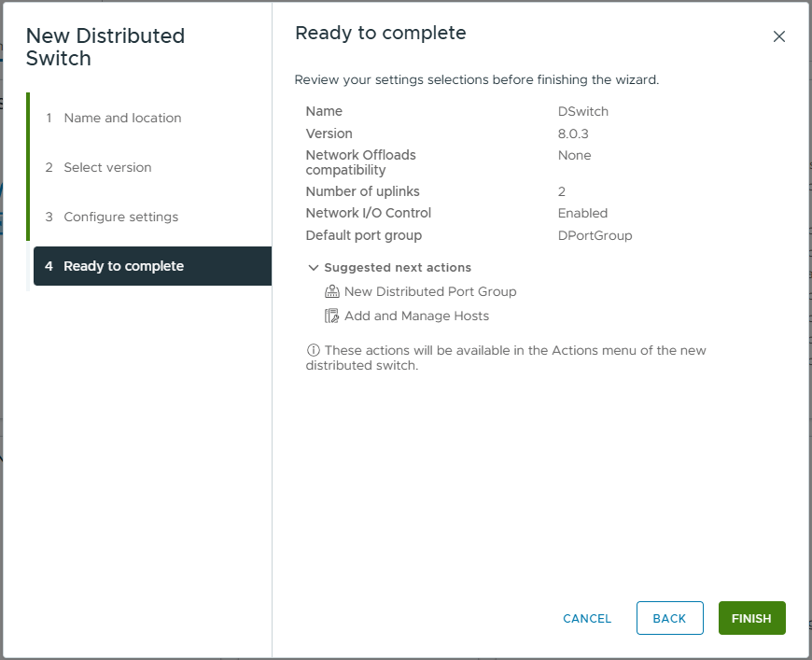Viewport: 812px width, 660px height.
Task: Go back with the Back button
Action: tap(669, 618)
